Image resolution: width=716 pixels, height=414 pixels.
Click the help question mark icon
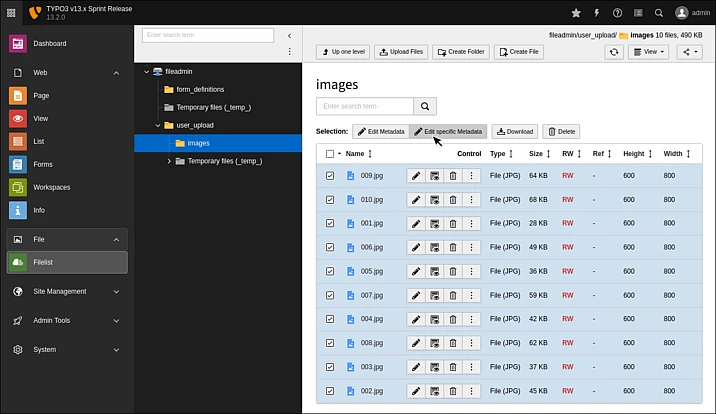(617, 13)
